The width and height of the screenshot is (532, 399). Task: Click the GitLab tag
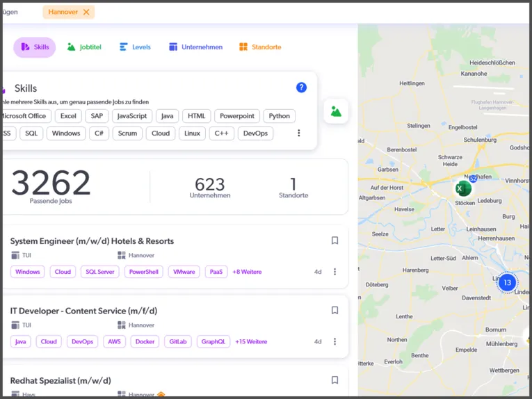click(x=178, y=342)
